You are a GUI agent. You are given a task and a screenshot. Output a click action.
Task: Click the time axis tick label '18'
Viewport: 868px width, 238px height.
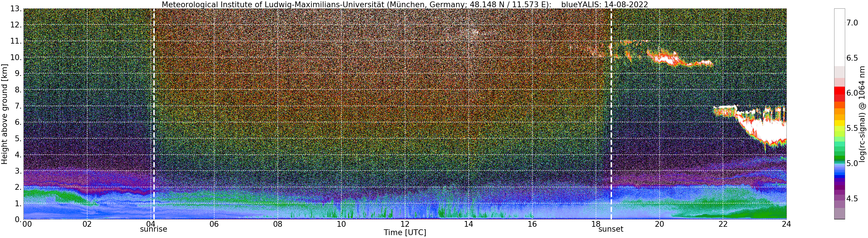[596, 224]
